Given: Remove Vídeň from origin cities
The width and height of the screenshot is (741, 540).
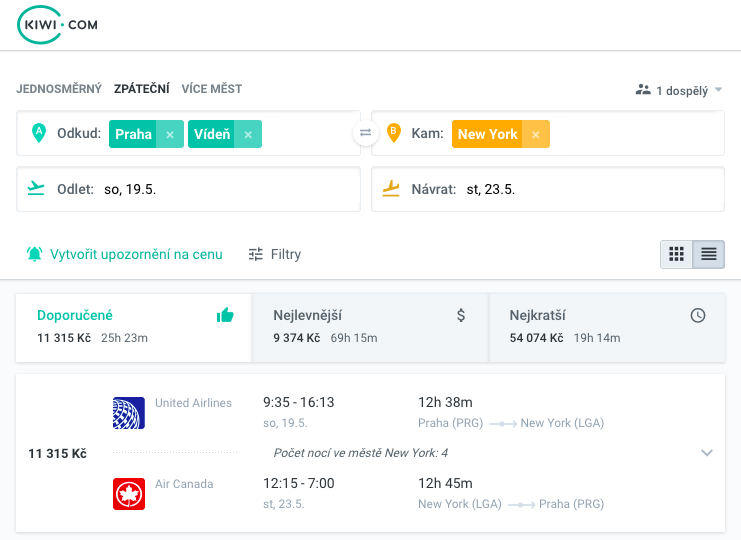Looking at the screenshot, I should (248, 134).
